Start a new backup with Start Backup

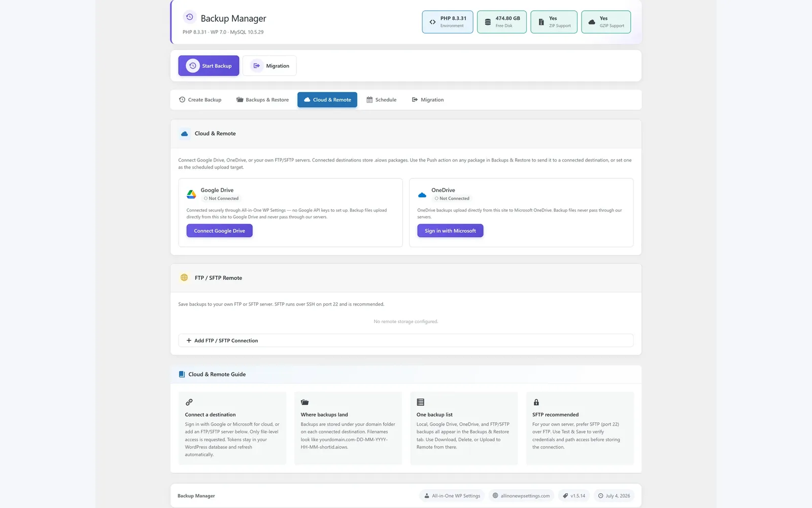(x=209, y=66)
